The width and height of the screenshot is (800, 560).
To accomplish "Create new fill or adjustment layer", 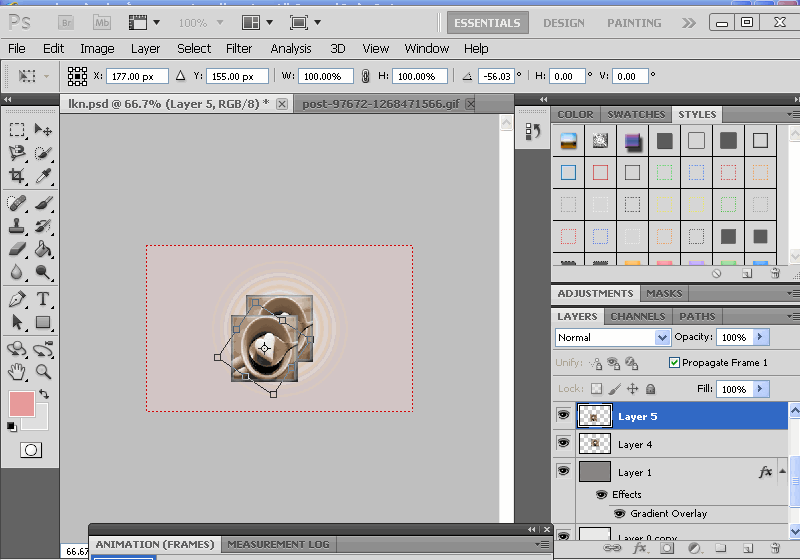I will tap(694, 548).
